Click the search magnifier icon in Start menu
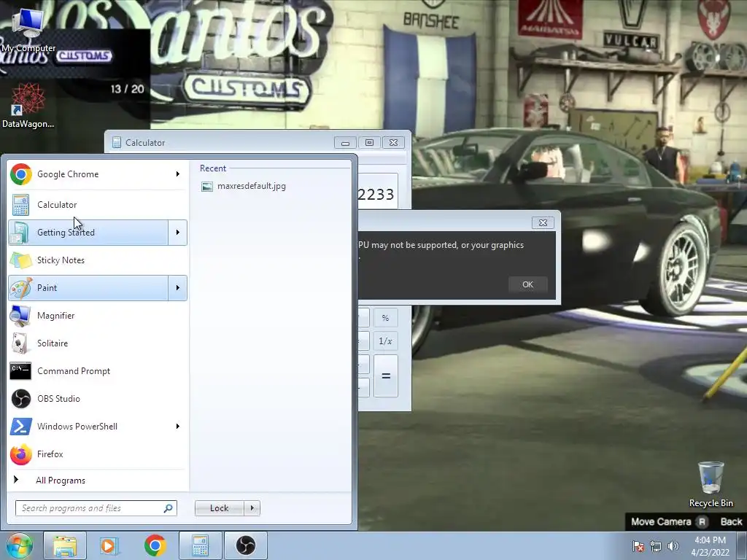Viewport: 747px width, 560px height. pyautogui.click(x=169, y=508)
